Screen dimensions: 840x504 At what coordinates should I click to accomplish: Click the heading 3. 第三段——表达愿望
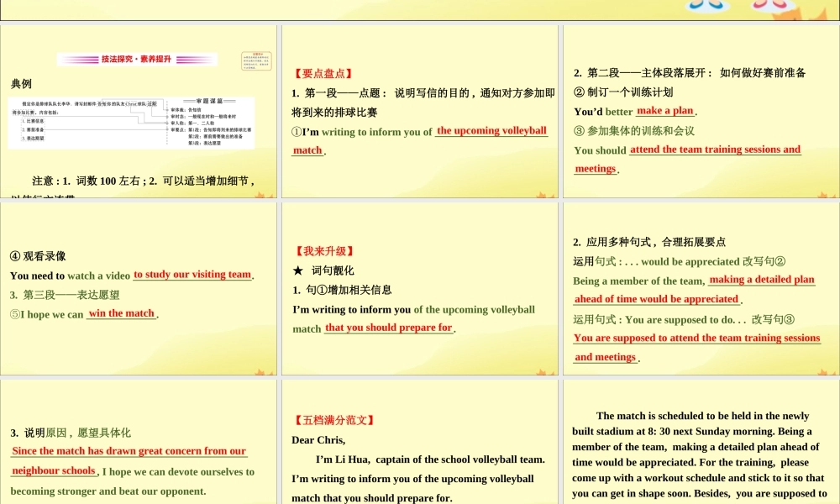(x=65, y=295)
